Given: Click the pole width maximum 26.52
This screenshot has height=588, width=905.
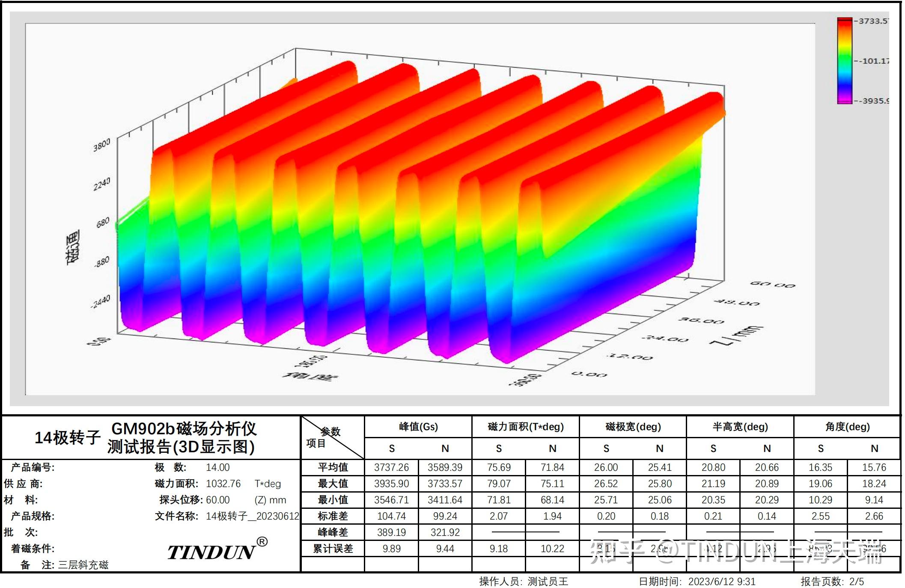Looking at the screenshot, I should tap(606, 484).
